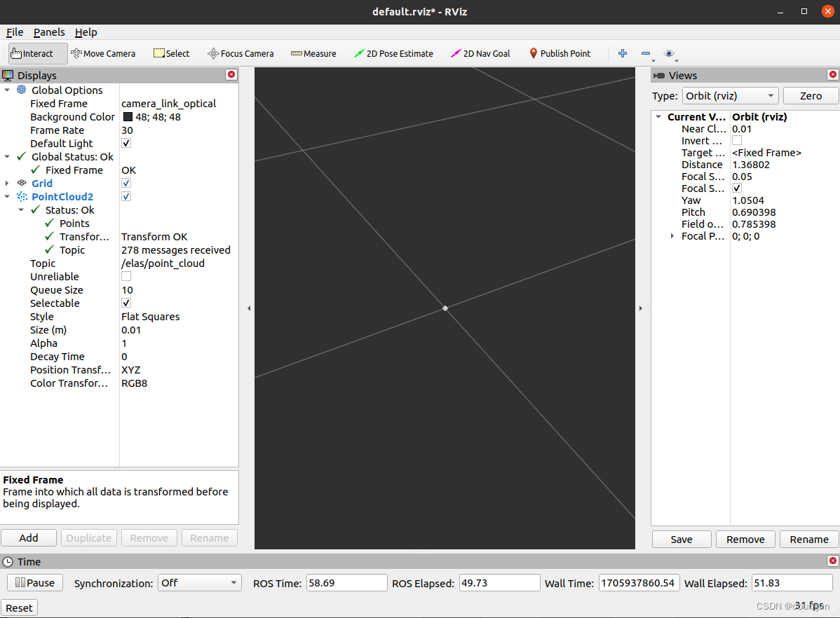
Task: Click the PointCloud2 display icon
Action: click(22, 196)
